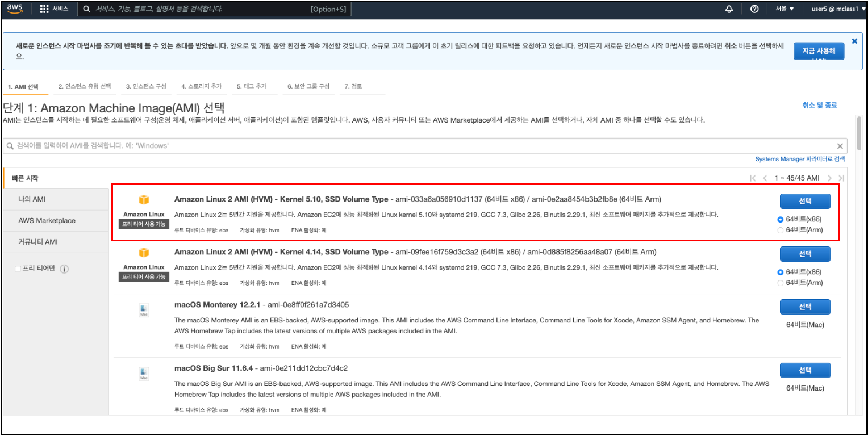Click the Amazon Linux Kernel 4.14 logo
Screen dimensions: 868x436
pyautogui.click(x=144, y=252)
